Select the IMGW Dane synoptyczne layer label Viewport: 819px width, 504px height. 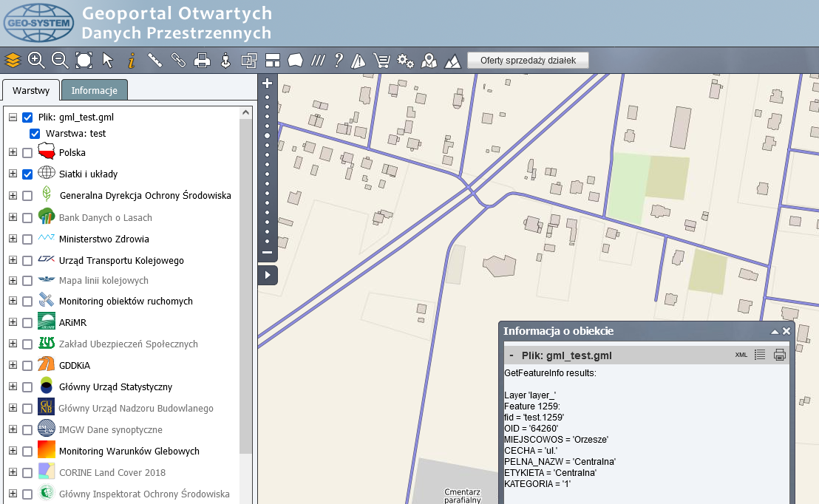110,430
